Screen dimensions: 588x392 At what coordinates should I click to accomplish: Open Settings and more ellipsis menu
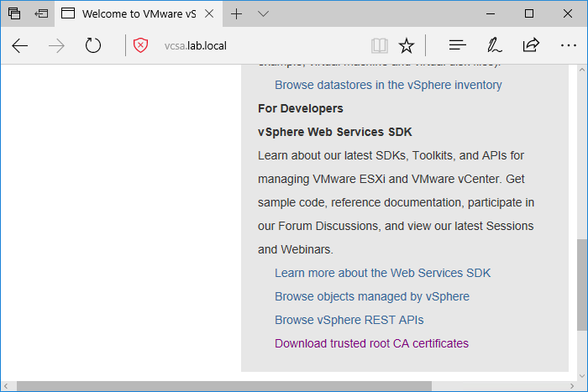(x=568, y=45)
